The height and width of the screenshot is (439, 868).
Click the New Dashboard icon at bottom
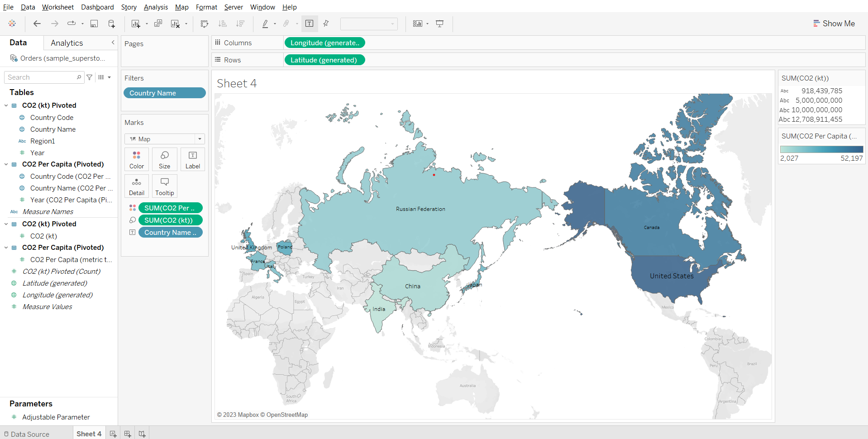pos(128,434)
